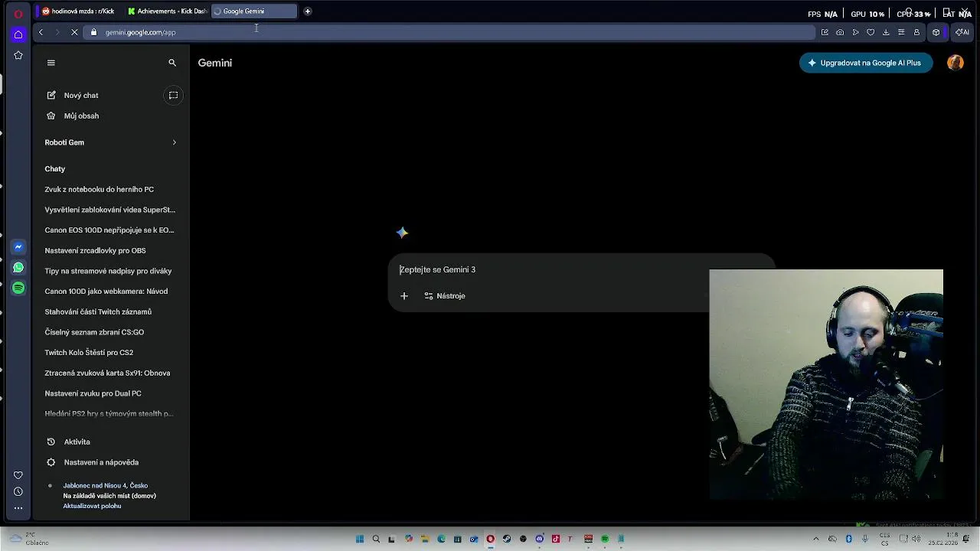This screenshot has width=980, height=551.
Task: Stop page loading with X button
Action: pos(76,32)
